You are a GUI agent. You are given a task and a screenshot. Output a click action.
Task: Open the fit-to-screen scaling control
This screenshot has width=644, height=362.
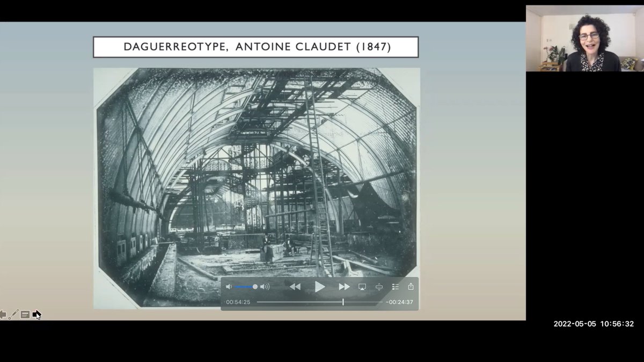click(379, 287)
